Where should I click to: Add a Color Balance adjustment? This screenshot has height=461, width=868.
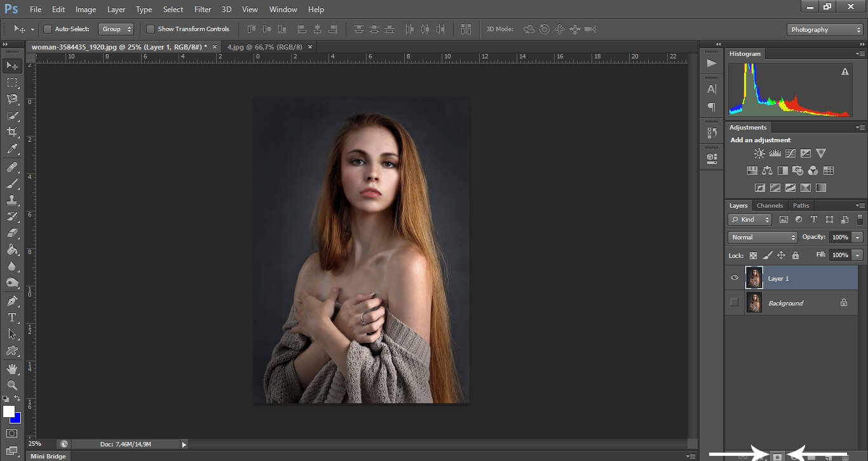coord(767,170)
